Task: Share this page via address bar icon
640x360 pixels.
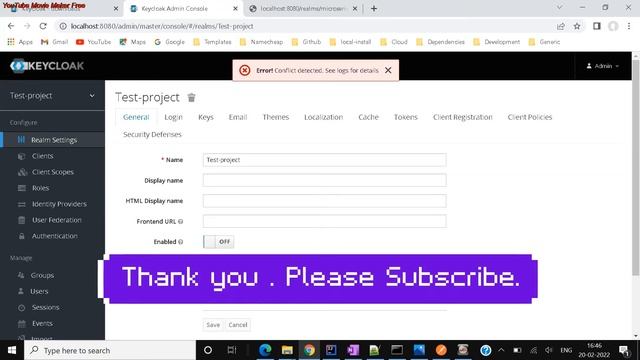Action: tap(561, 26)
